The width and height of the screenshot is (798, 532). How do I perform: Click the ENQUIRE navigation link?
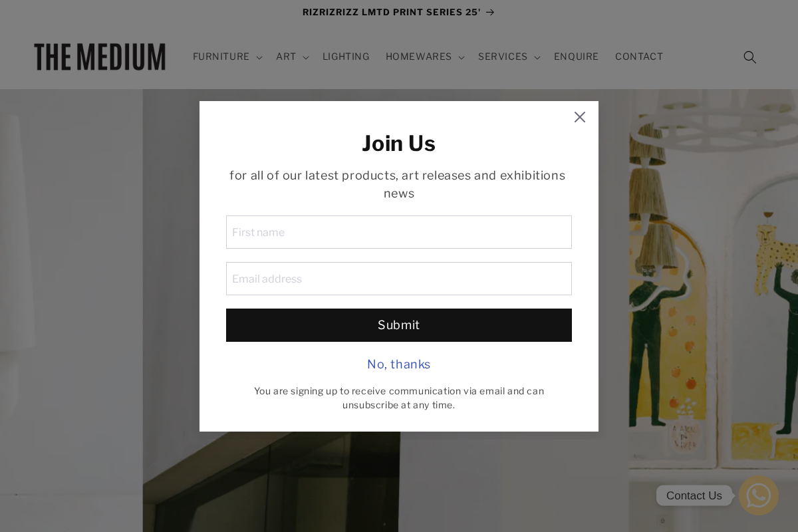point(576,57)
